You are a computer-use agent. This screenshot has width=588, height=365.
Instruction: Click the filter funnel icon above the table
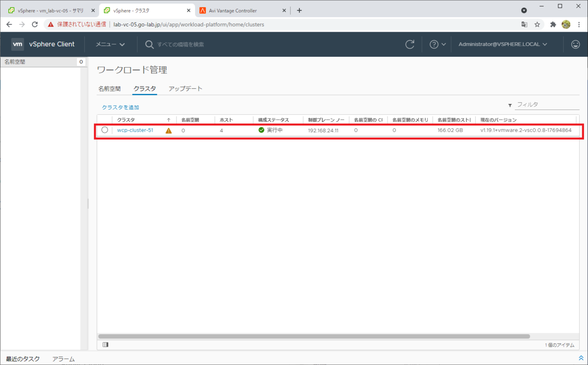coord(510,104)
